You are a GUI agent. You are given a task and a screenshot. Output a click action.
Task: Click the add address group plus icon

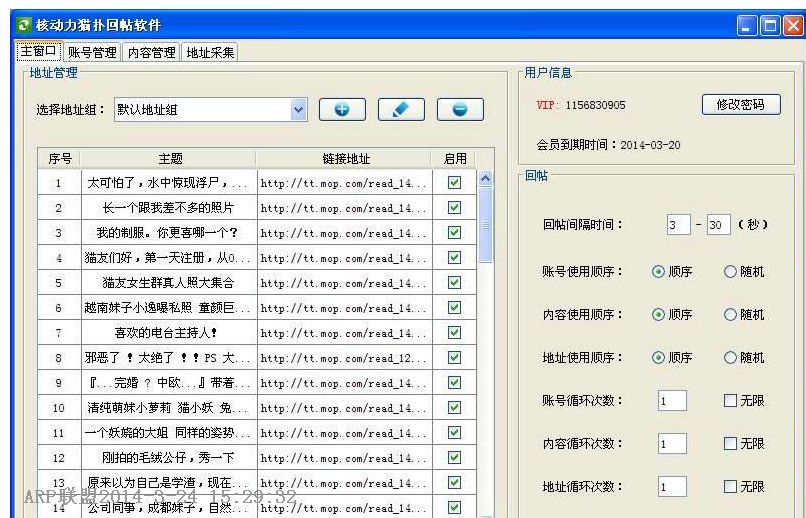click(x=342, y=109)
